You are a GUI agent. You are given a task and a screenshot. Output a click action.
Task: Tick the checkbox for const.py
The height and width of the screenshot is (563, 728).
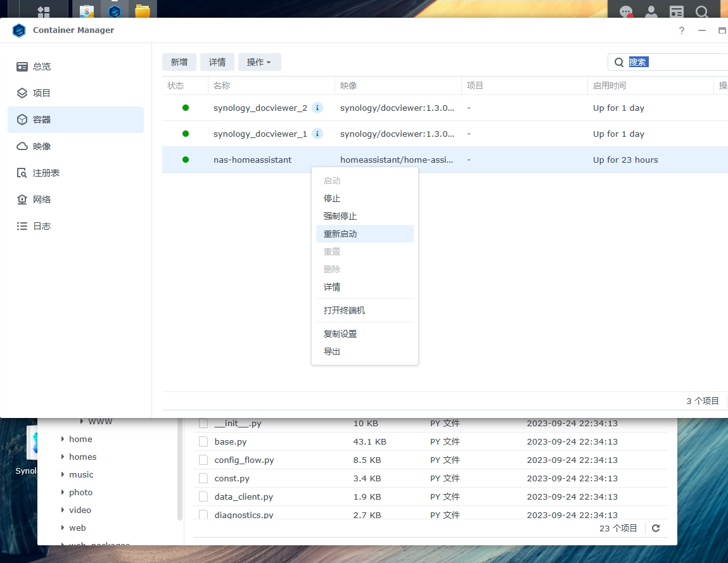pos(203,478)
